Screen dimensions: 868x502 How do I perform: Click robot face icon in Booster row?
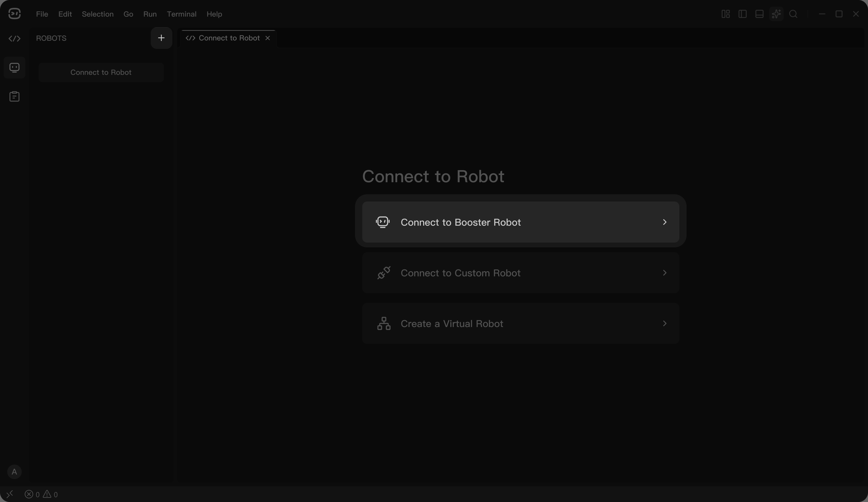[x=383, y=222]
